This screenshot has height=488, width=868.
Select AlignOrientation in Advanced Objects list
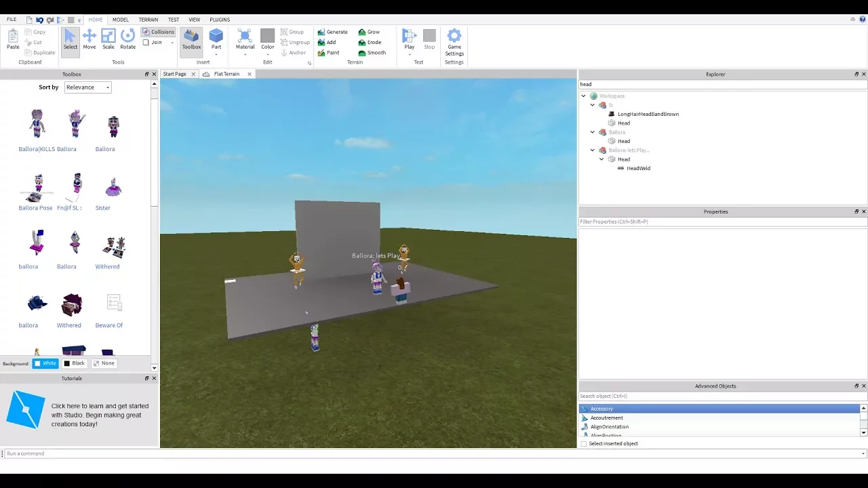[719, 427]
